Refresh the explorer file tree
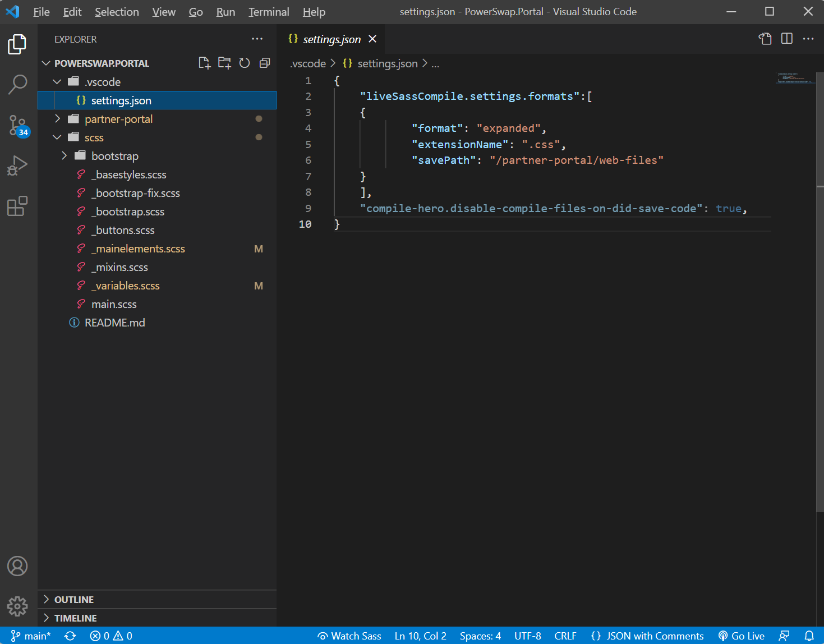This screenshot has width=824, height=644. tap(245, 63)
